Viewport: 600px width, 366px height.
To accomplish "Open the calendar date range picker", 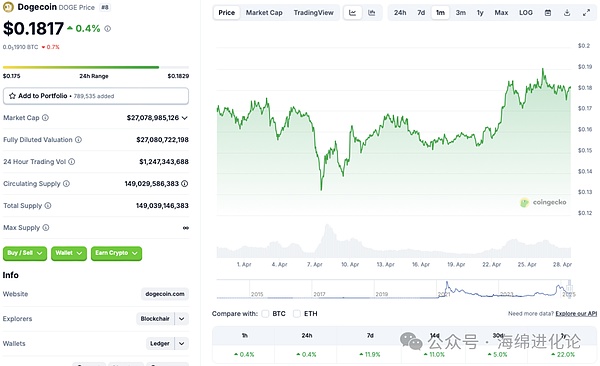I will [x=548, y=13].
